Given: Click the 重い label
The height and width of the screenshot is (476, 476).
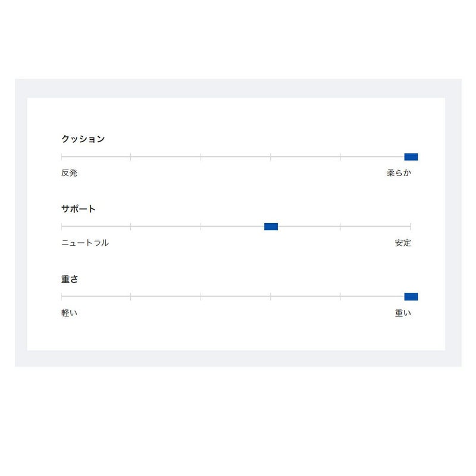Looking at the screenshot, I should pyautogui.click(x=403, y=313).
